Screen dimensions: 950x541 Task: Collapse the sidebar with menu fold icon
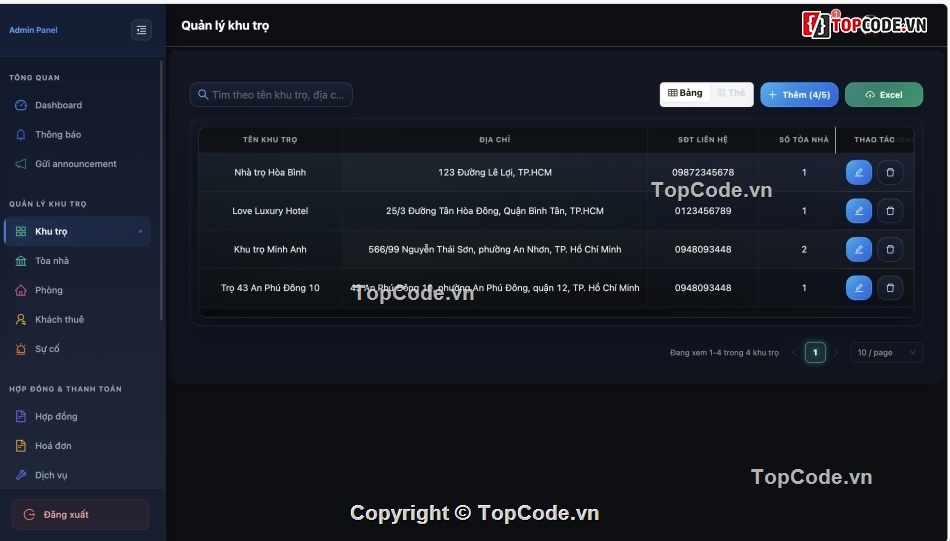(141, 30)
